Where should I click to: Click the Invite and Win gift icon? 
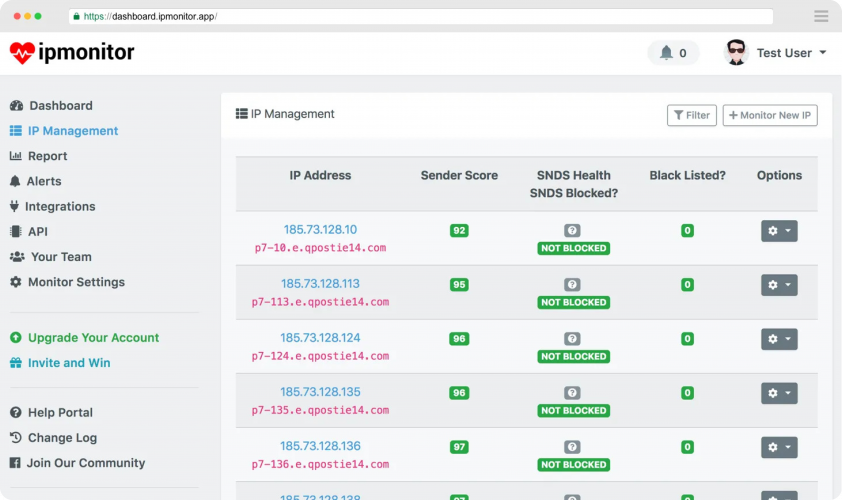pyautogui.click(x=16, y=363)
